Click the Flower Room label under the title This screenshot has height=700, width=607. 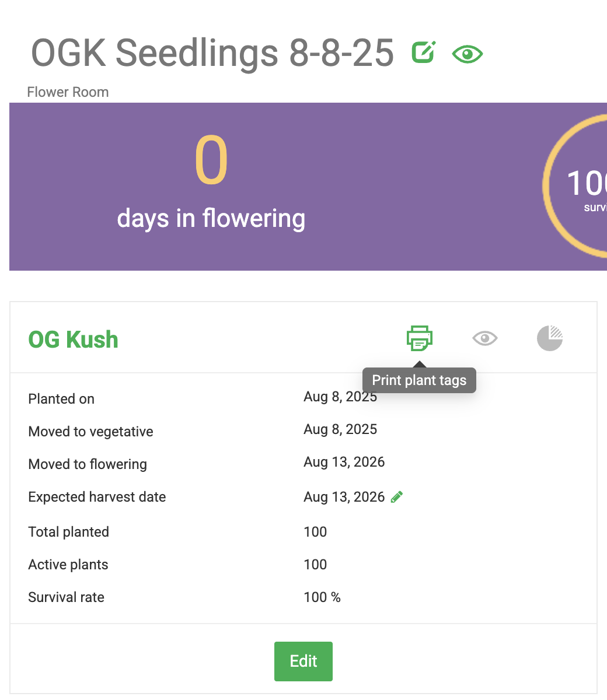click(68, 92)
